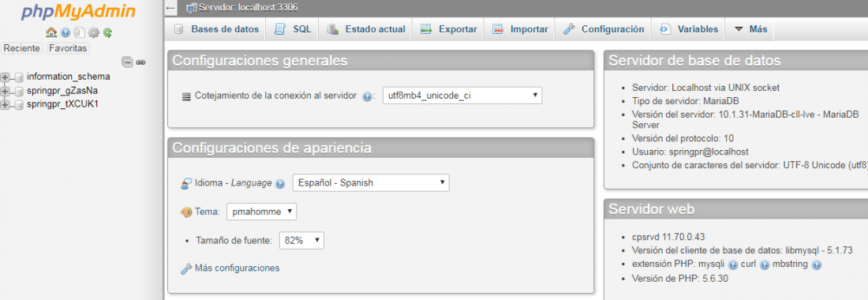
Task: Collapse all databases with minus icon
Action: pyautogui.click(x=127, y=62)
